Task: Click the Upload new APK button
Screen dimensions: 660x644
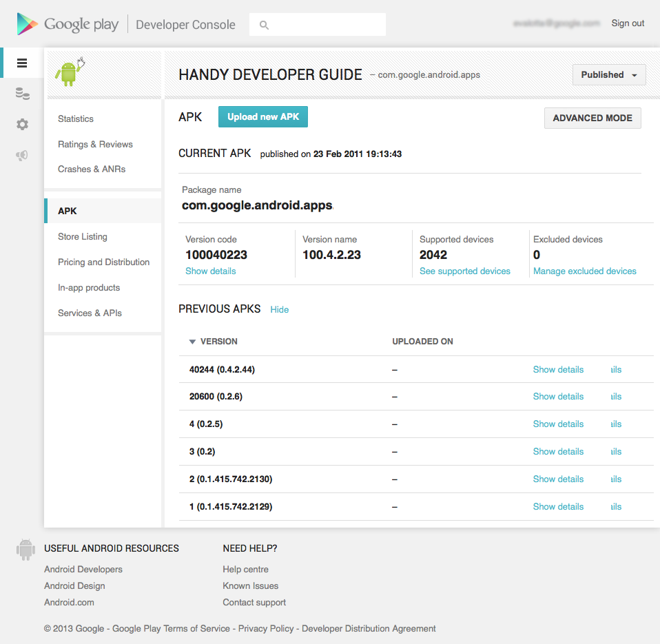Action: [263, 116]
